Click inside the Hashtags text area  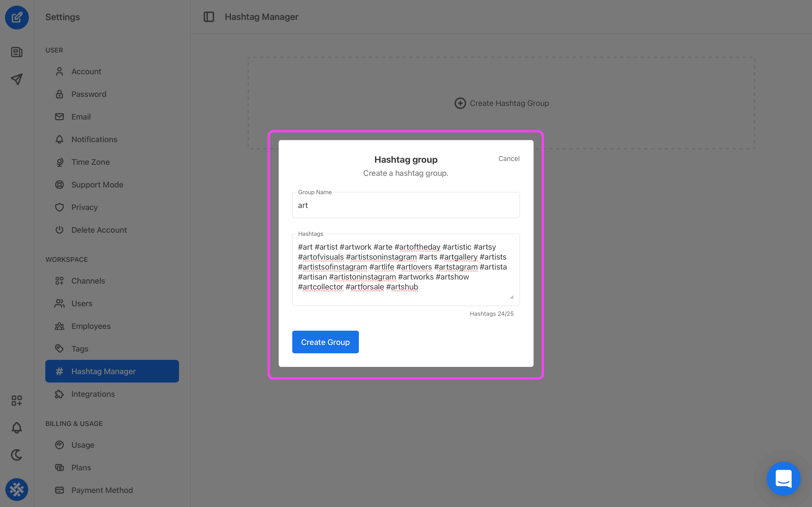405,268
